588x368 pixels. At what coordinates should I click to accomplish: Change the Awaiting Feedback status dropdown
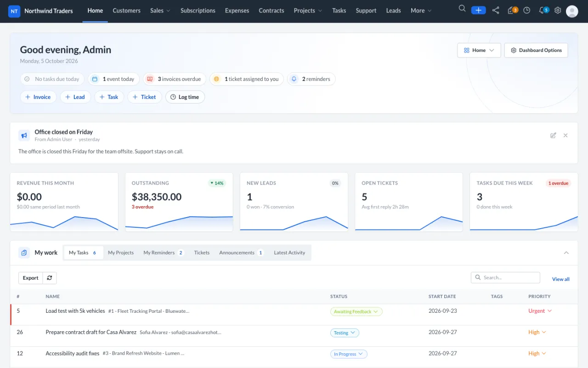click(356, 311)
